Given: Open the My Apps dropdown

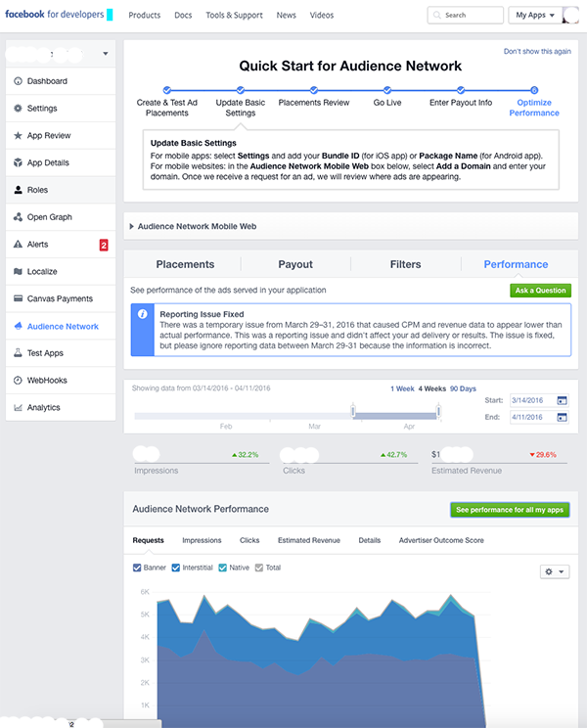Looking at the screenshot, I should [x=535, y=16].
